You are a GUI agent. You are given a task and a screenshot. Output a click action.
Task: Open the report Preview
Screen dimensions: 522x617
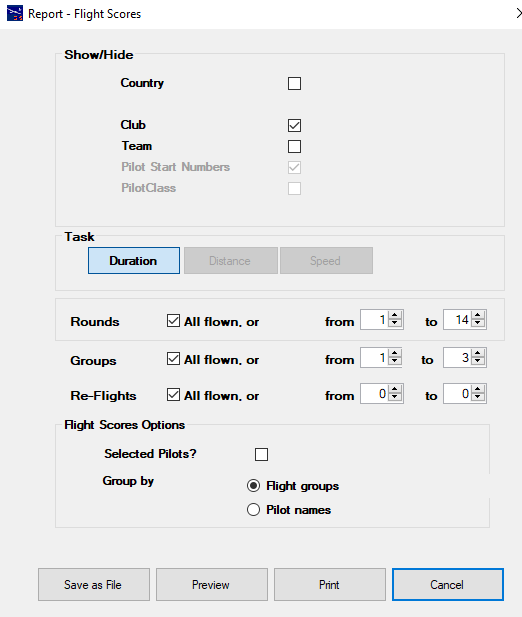click(x=212, y=584)
